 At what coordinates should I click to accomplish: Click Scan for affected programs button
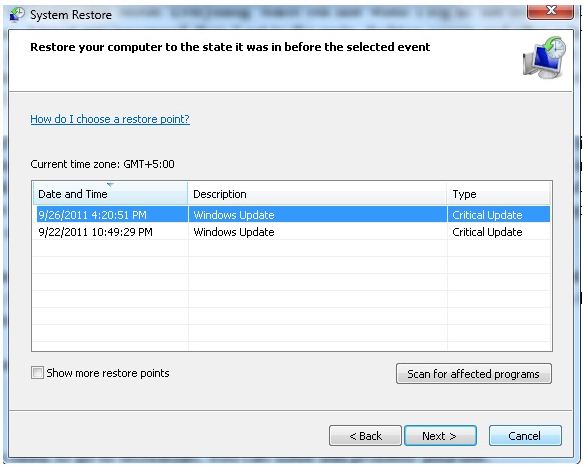point(473,374)
